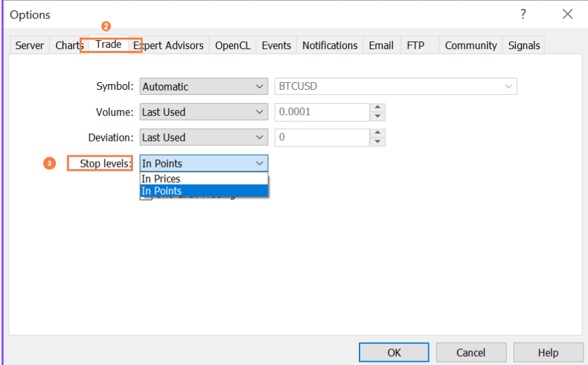The height and width of the screenshot is (365, 588).
Task: Select In Points option in list
Action: tap(204, 191)
